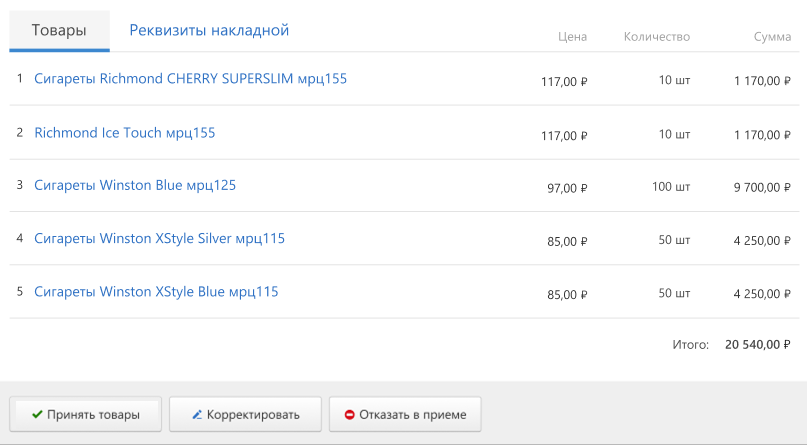Reject delivery with Отказать в приеме button

click(x=405, y=414)
